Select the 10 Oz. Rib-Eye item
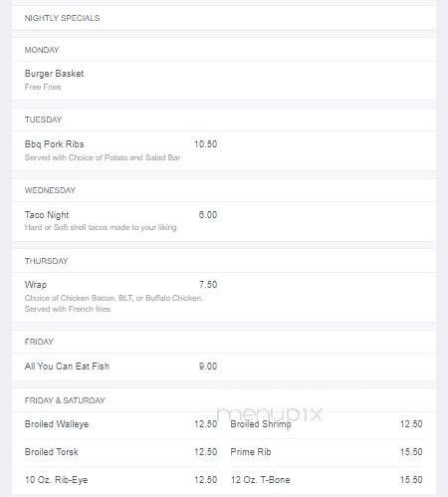This screenshot has height=497, width=448. 56,480
